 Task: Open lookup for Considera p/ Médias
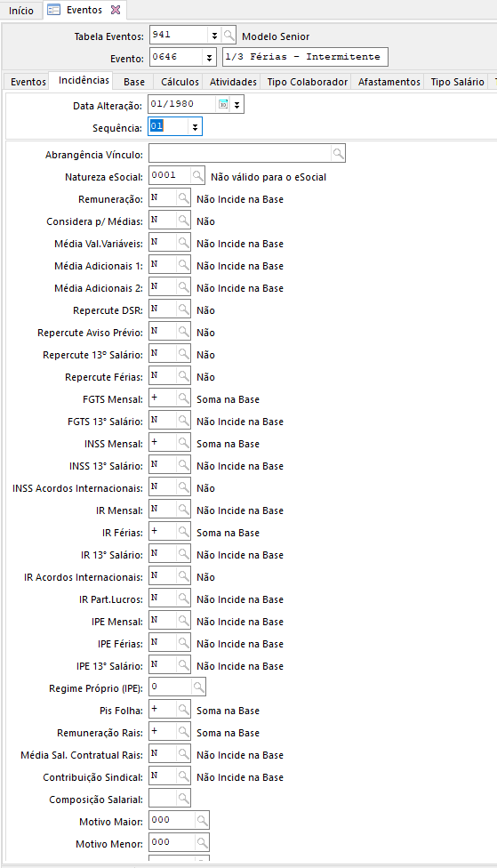183,221
